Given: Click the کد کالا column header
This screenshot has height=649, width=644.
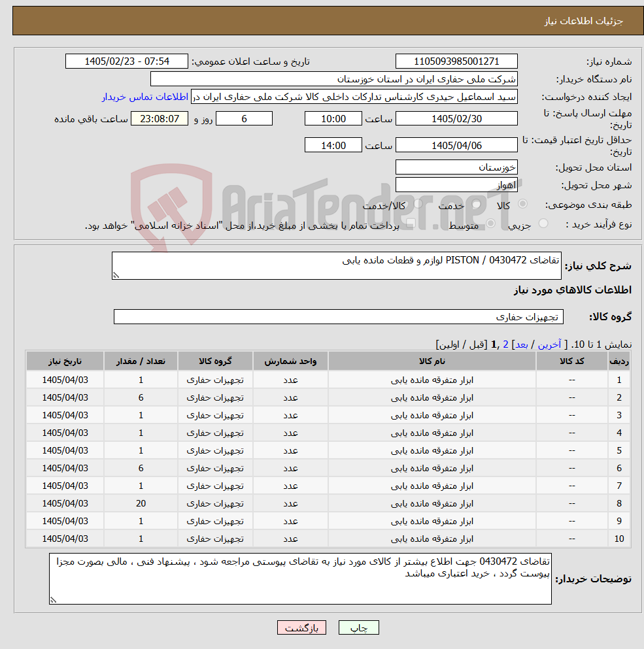Looking at the screenshot, I should tap(572, 361).
